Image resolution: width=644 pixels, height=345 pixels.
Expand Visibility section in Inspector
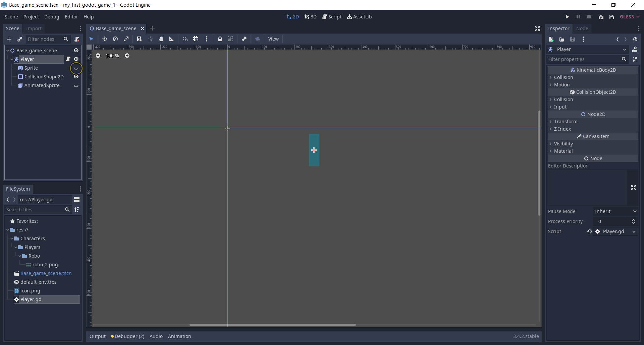pos(593,144)
